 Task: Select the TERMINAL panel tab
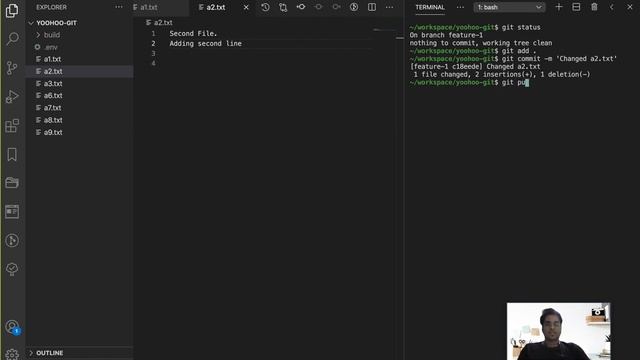430,7
